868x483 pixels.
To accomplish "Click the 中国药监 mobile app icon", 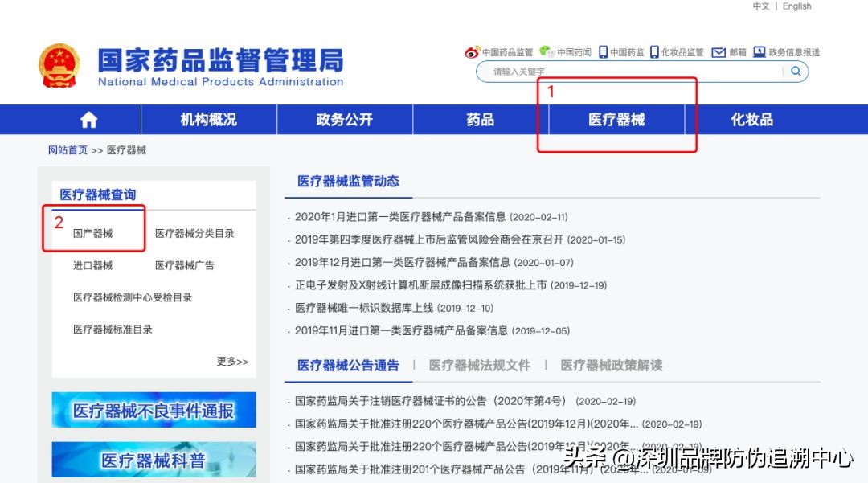I will coord(602,51).
